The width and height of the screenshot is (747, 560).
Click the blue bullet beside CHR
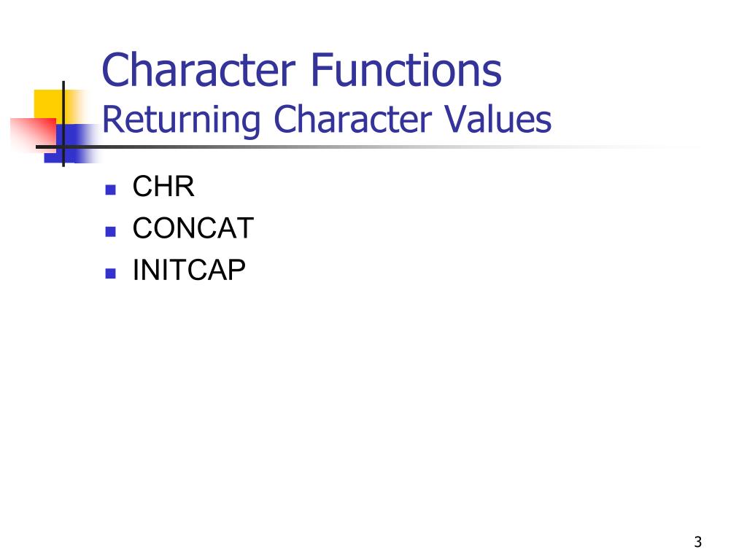(111, 190)
